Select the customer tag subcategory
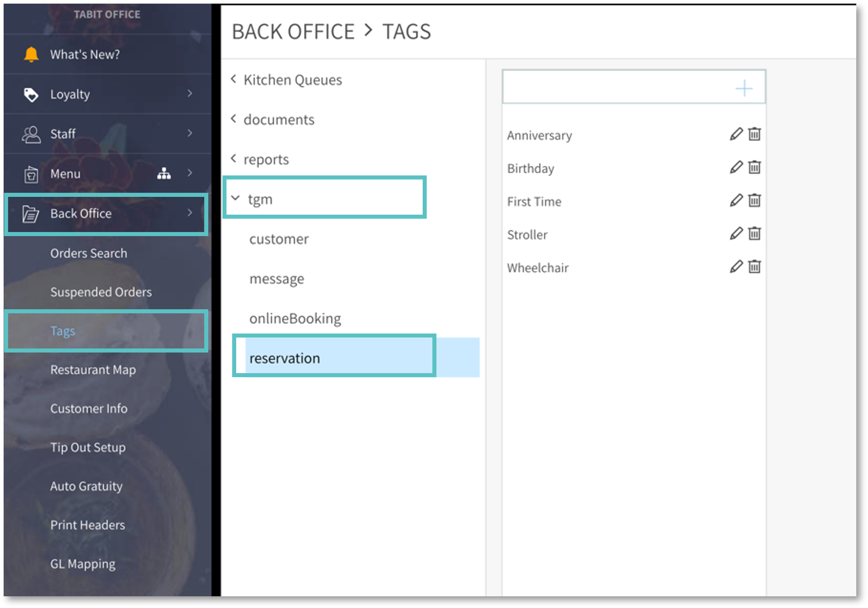 [x=279, y=239]
